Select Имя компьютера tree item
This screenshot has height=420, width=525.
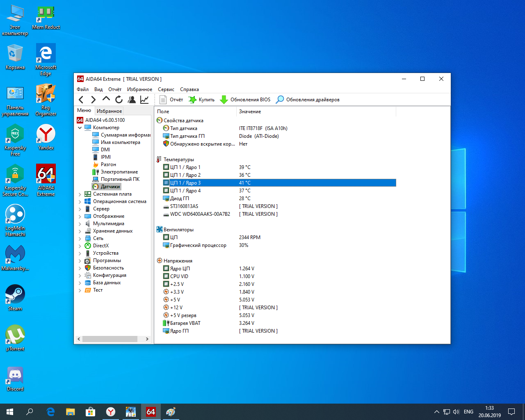pos(116,142)
